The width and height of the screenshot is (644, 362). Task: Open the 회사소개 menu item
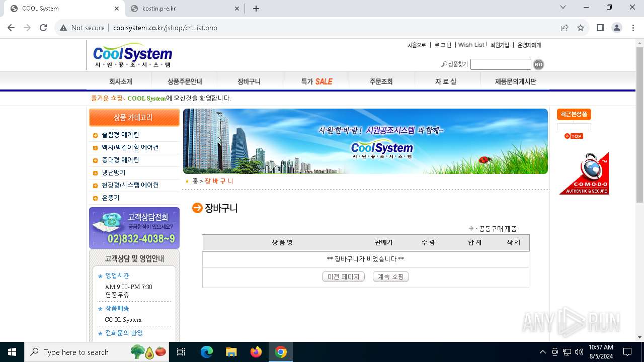click(x=121, y=81)
